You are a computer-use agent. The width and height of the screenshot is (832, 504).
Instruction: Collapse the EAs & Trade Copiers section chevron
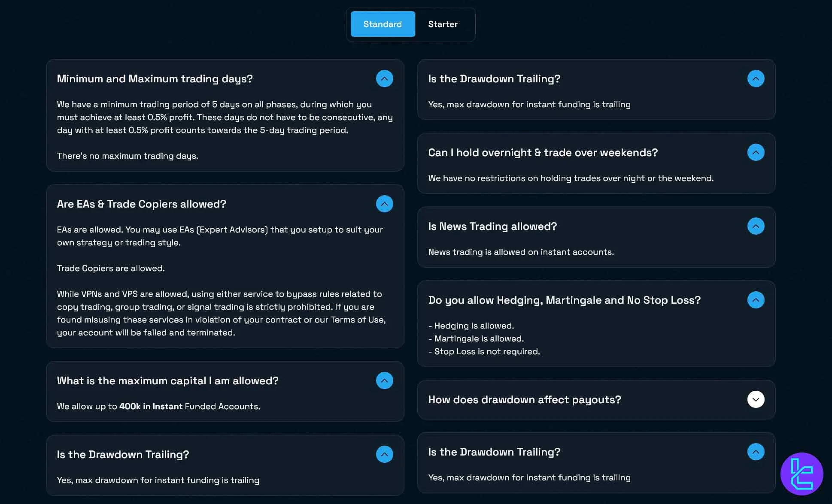[384, 204]
